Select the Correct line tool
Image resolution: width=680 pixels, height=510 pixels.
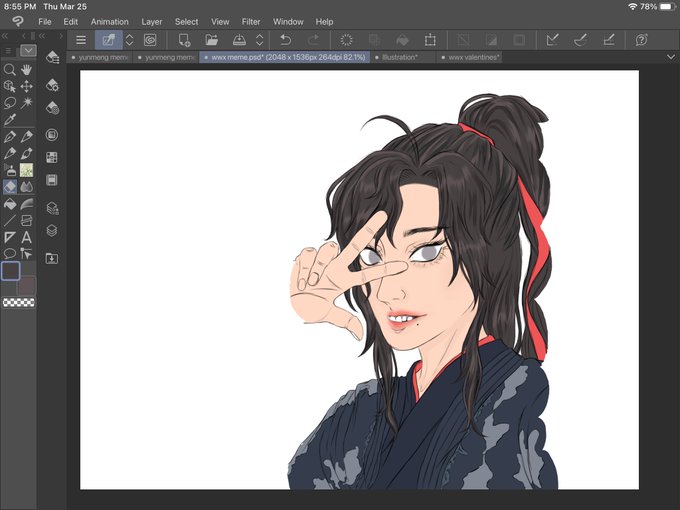point(26,253)
